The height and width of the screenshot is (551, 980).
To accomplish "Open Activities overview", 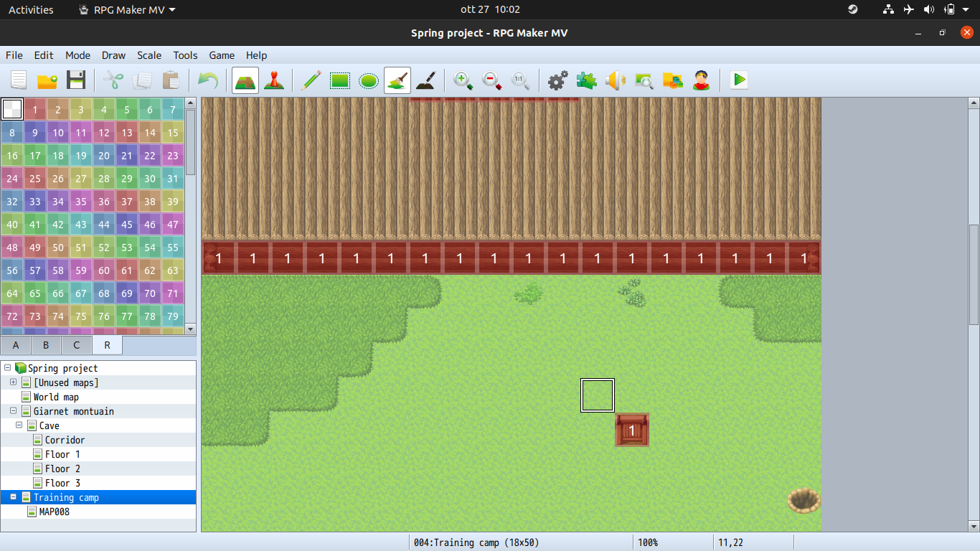I will [31, 9].
